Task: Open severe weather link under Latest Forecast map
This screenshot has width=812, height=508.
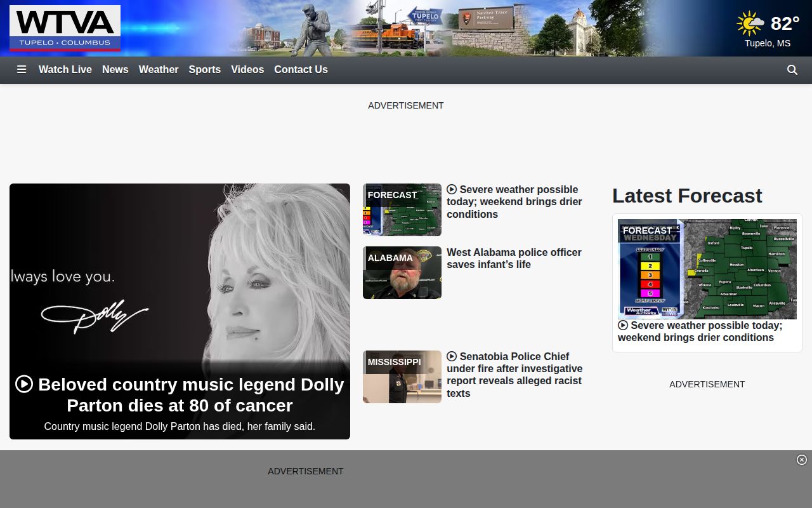Action: (700, 331)
